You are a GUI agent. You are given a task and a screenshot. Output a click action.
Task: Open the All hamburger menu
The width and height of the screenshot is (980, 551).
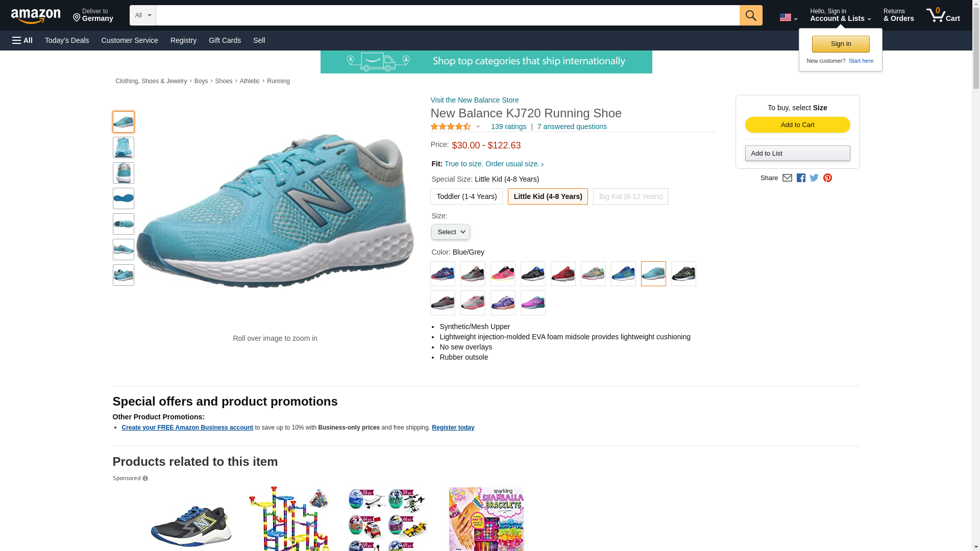tap(22, 40)
